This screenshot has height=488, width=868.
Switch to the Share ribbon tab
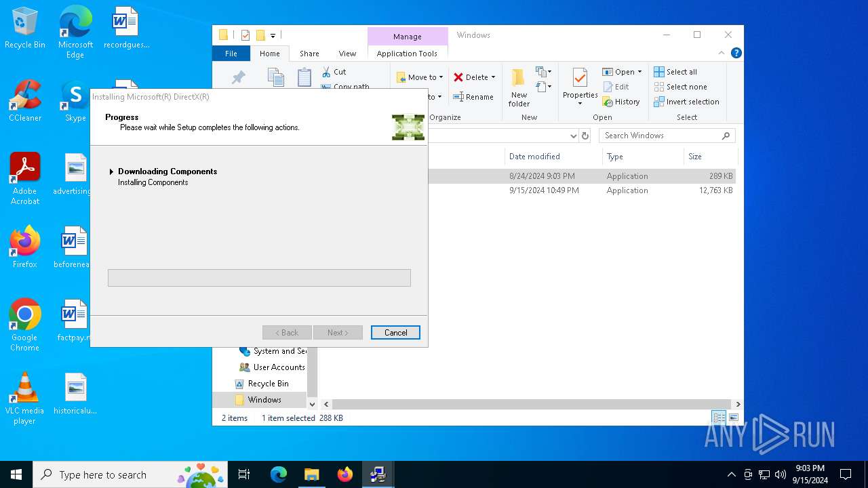pos(309,54)
